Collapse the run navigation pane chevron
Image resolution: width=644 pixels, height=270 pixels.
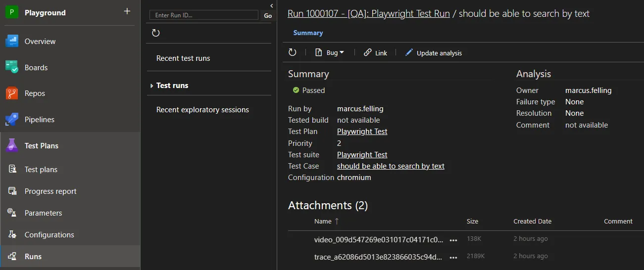click(271, 5)
